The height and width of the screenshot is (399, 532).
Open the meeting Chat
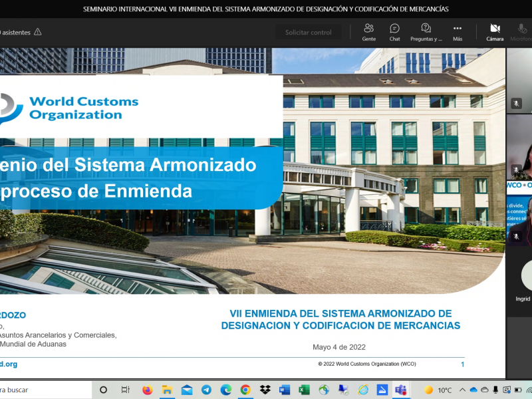pyautogui.click(x=394, y=32)
